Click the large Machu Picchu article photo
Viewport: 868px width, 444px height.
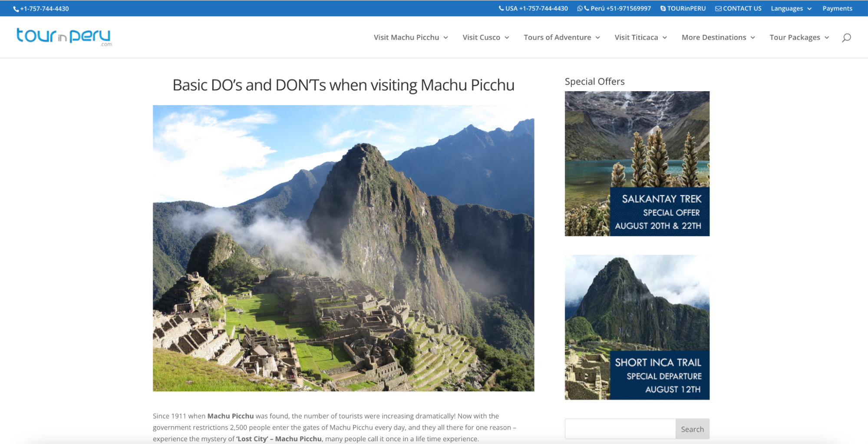point(343,248)
